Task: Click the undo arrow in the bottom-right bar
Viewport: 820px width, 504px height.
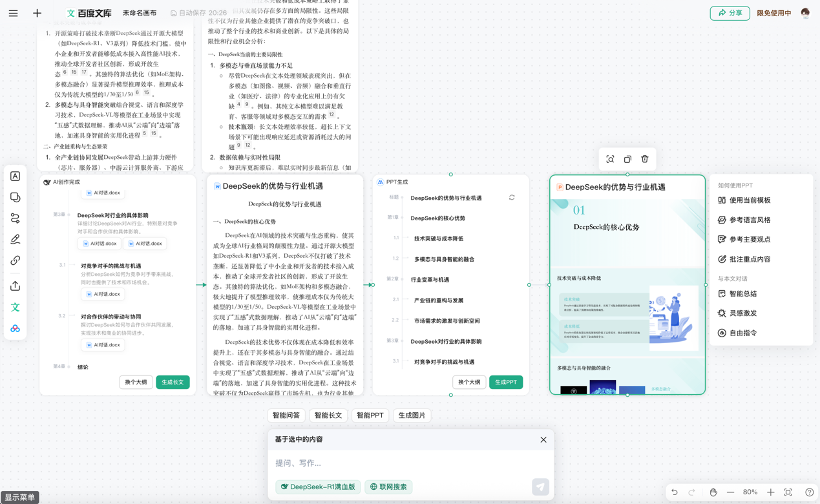Action: click(675, 492)
